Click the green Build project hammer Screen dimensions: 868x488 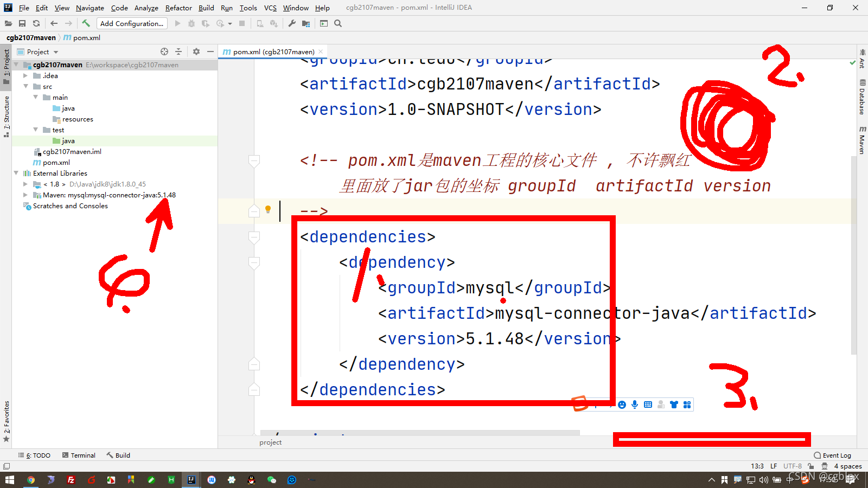click(86, 23)
